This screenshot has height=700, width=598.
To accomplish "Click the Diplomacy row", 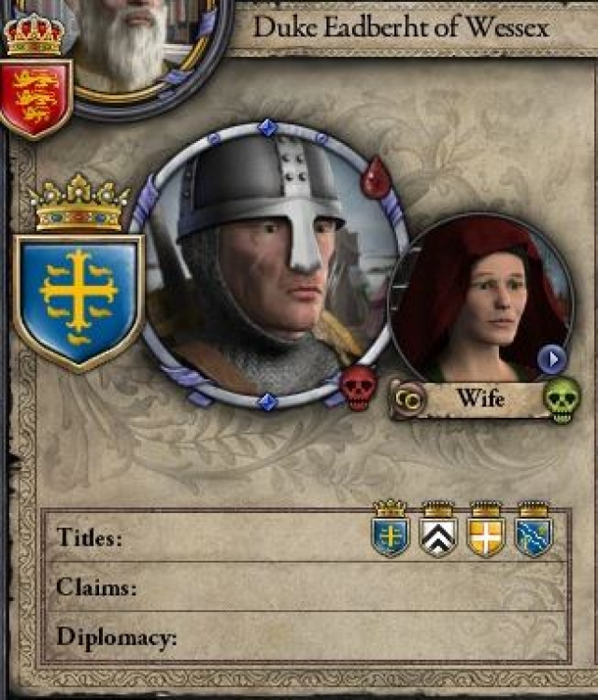I will (306, 636).
